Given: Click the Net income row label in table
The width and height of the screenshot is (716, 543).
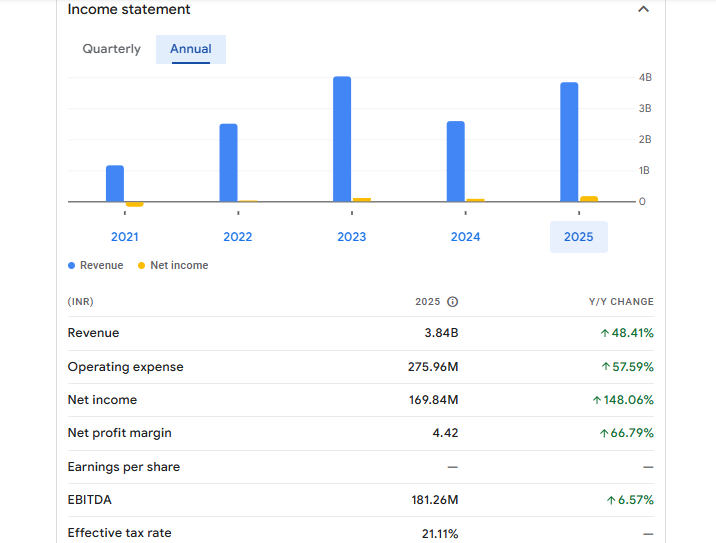Looking at the screenshot, I should (102, 400).
